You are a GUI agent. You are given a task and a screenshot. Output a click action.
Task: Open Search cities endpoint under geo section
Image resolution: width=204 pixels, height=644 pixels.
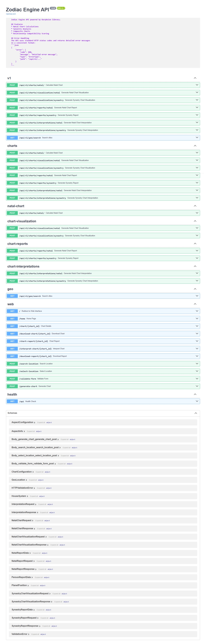click(103, 296)
